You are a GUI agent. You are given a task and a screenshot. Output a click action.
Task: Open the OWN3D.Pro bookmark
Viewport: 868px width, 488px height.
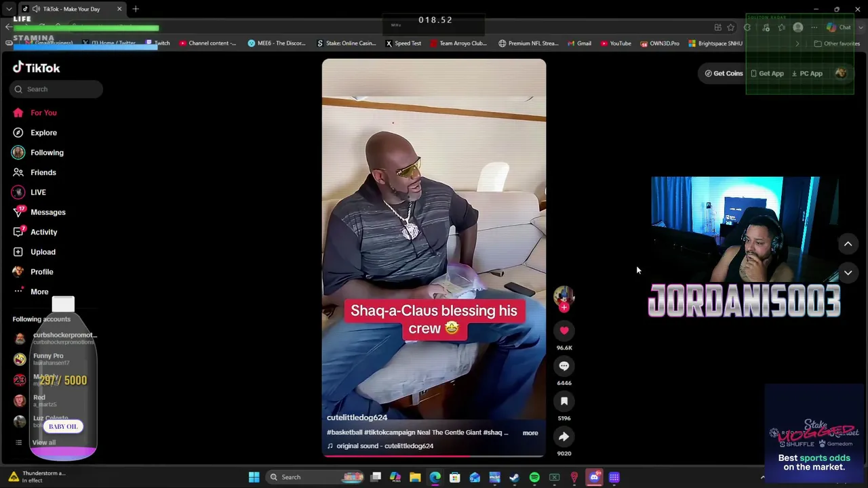660,43
